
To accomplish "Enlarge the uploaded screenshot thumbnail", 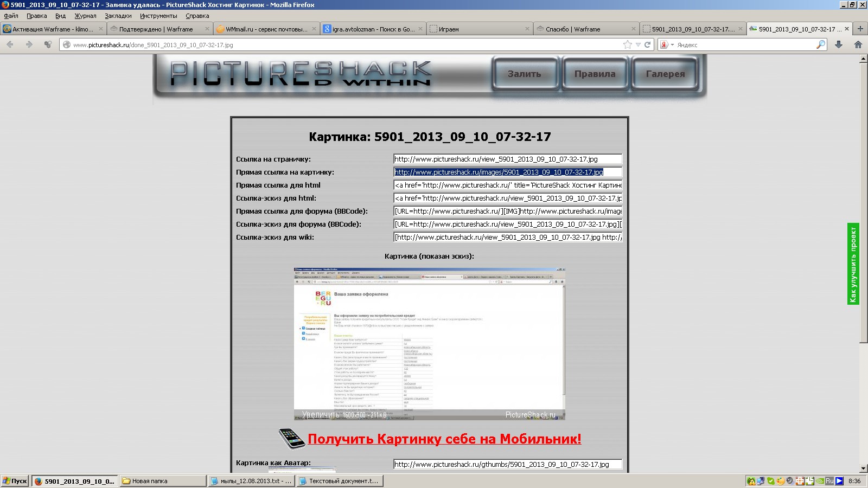I will coord(430,344).
